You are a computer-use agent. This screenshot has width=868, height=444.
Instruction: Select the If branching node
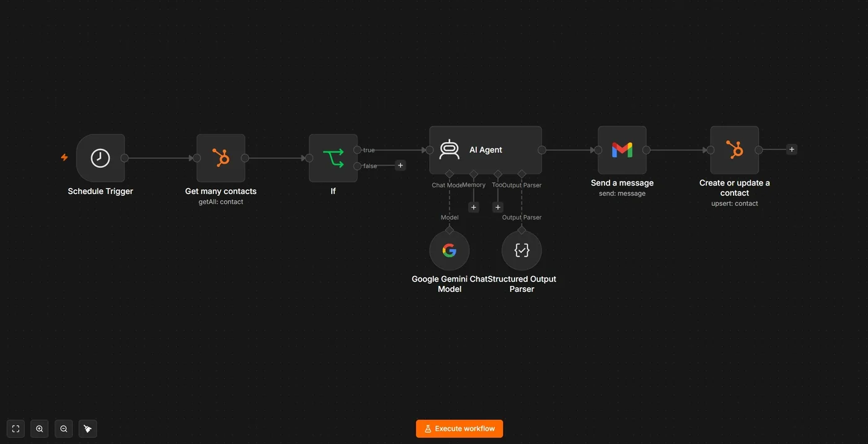[x=333, y=158]
